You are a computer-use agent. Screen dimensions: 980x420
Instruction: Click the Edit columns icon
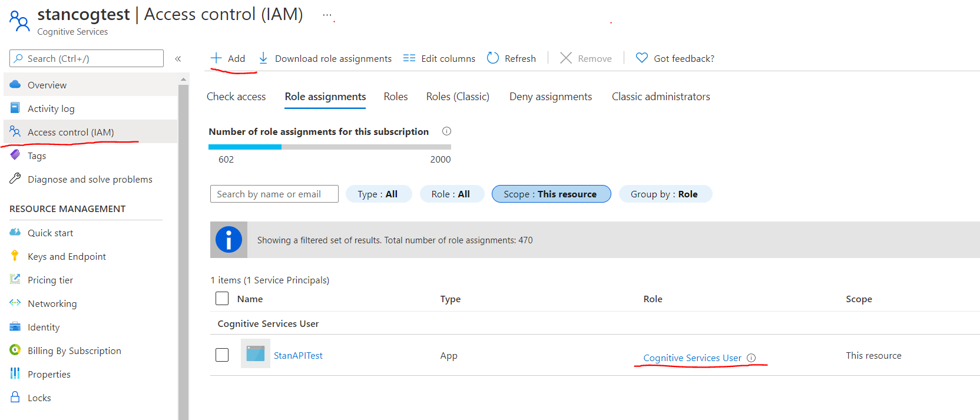[x=409, y=58]
